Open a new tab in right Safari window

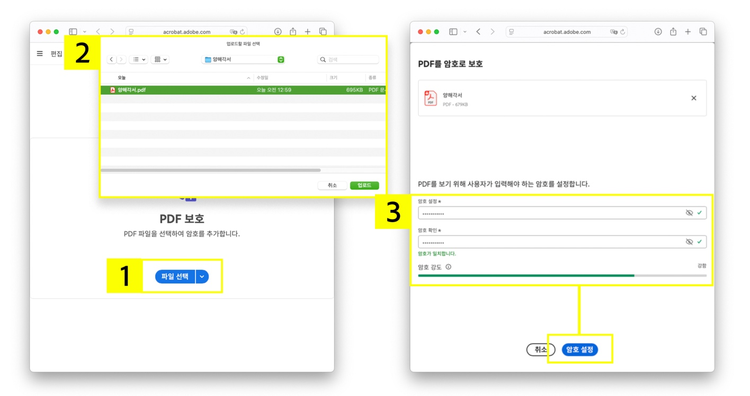coord(688,32)
